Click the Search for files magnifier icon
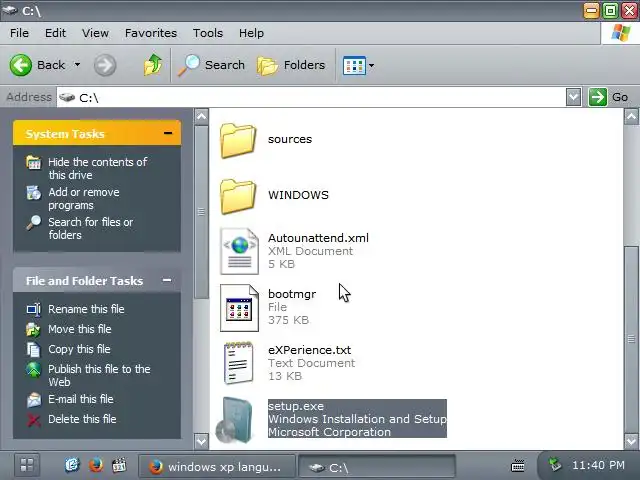640x480 pixels. [x=34, y=222]
